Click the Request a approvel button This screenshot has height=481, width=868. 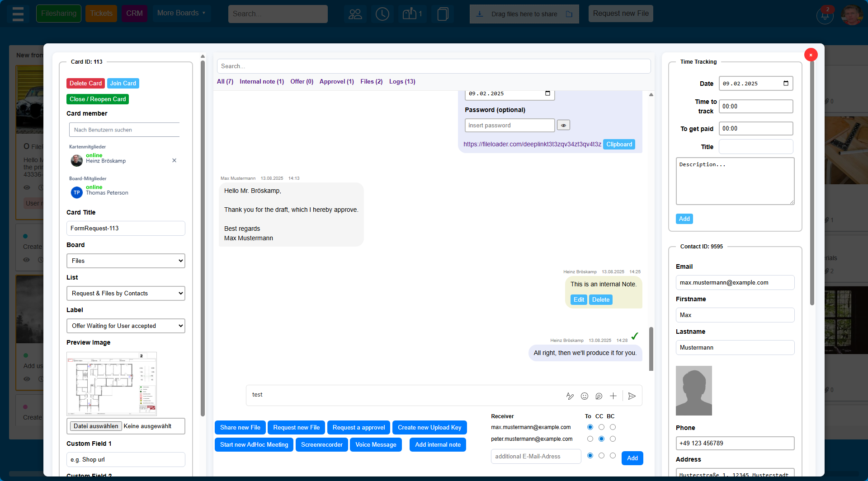359,427
